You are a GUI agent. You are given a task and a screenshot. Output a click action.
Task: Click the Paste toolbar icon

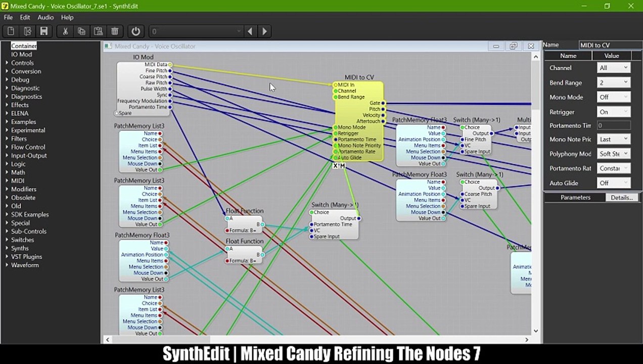pyautogui.click(x=98, y=31)
